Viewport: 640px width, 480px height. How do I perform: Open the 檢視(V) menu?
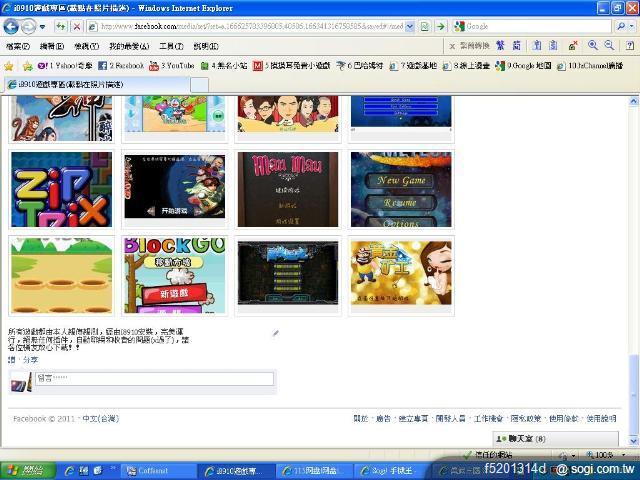click(x=86, y=47)
